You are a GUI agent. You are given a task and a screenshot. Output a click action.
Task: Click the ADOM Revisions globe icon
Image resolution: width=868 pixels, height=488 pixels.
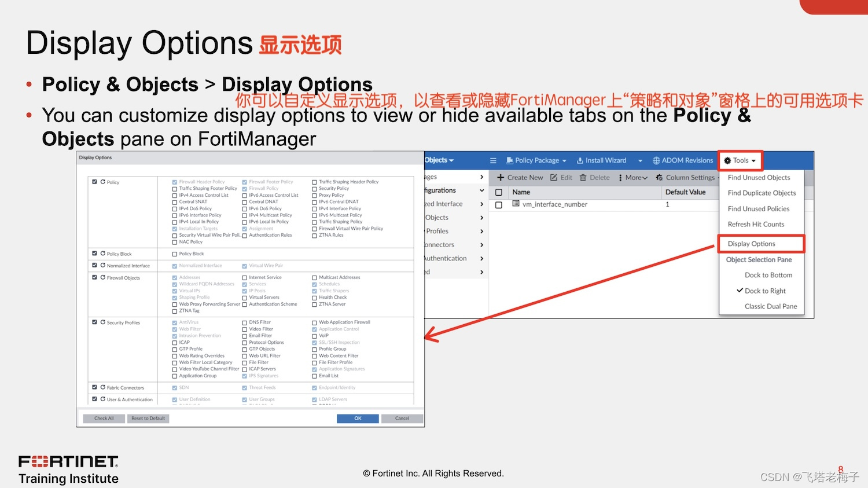[x=656, y=160]
